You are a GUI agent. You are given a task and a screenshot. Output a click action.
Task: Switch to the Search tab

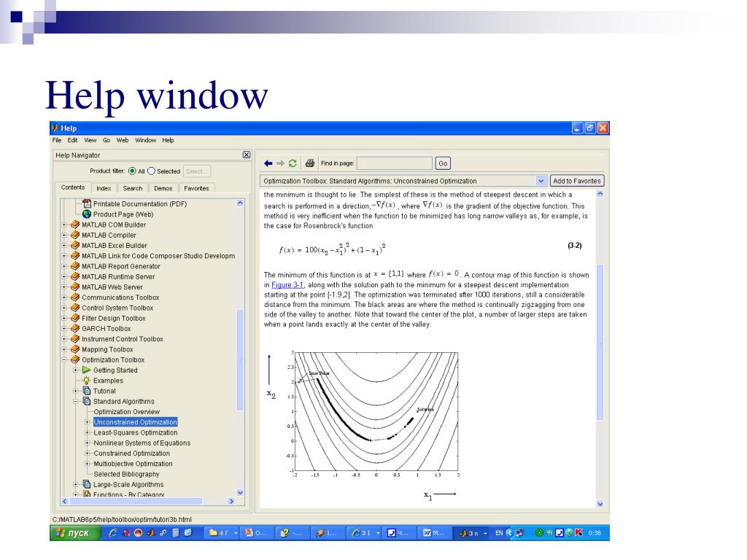pyautogui.click(x=133, y=188)
